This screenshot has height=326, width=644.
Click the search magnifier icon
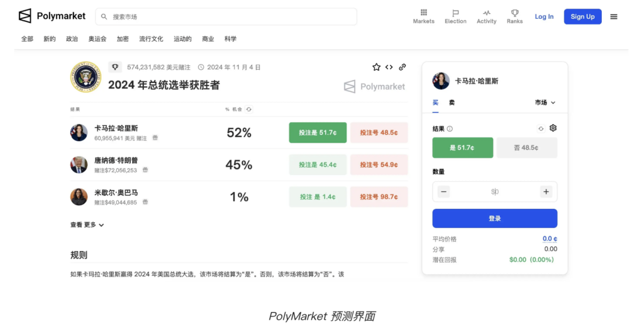click(x=104, y=17)
